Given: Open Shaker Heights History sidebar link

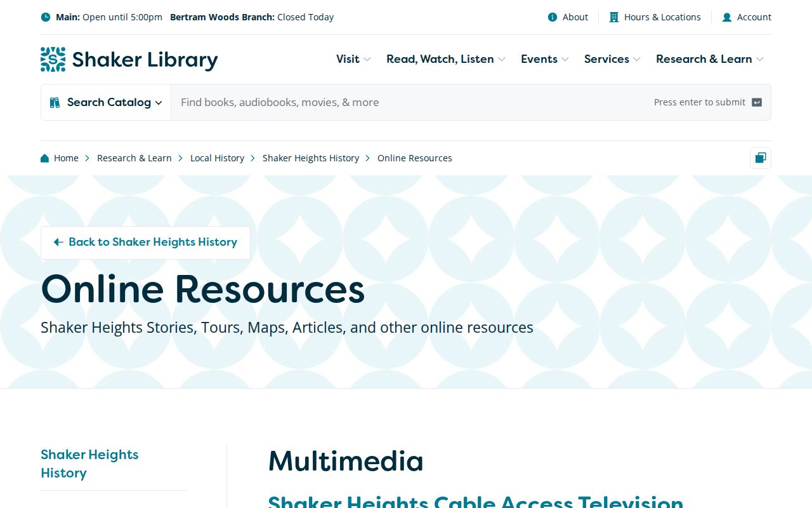Looking at the screenshot, I should (x=89, y=464).
